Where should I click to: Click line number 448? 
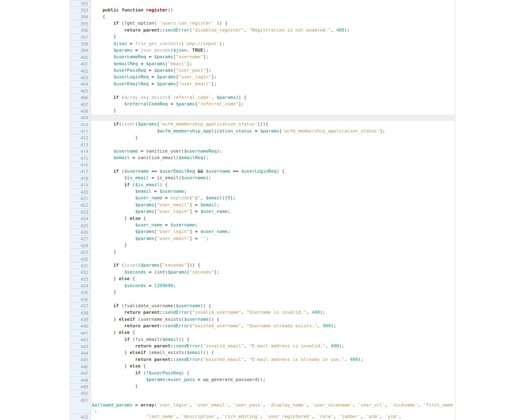(x=84, y=380)
